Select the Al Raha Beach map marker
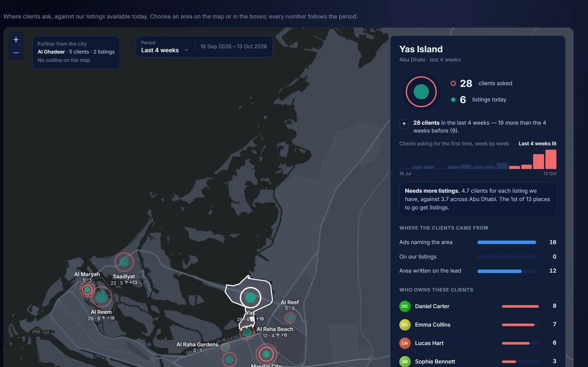 247,332
